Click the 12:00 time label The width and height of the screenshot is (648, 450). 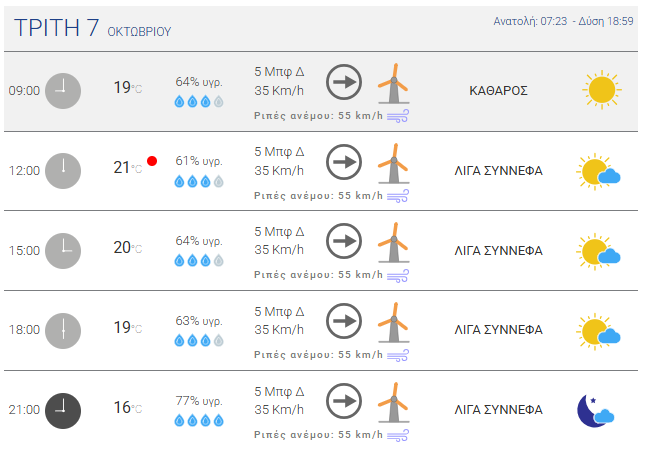coord(24,171)
